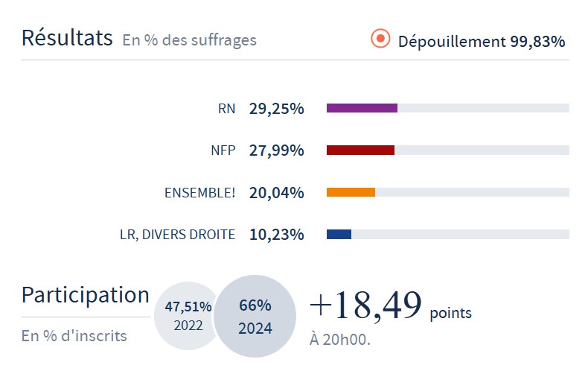Image resolution: width=588 pixels, height=371 pixels.
Task: Select the ENSEMBLE! party label
Action: [199, 193]
